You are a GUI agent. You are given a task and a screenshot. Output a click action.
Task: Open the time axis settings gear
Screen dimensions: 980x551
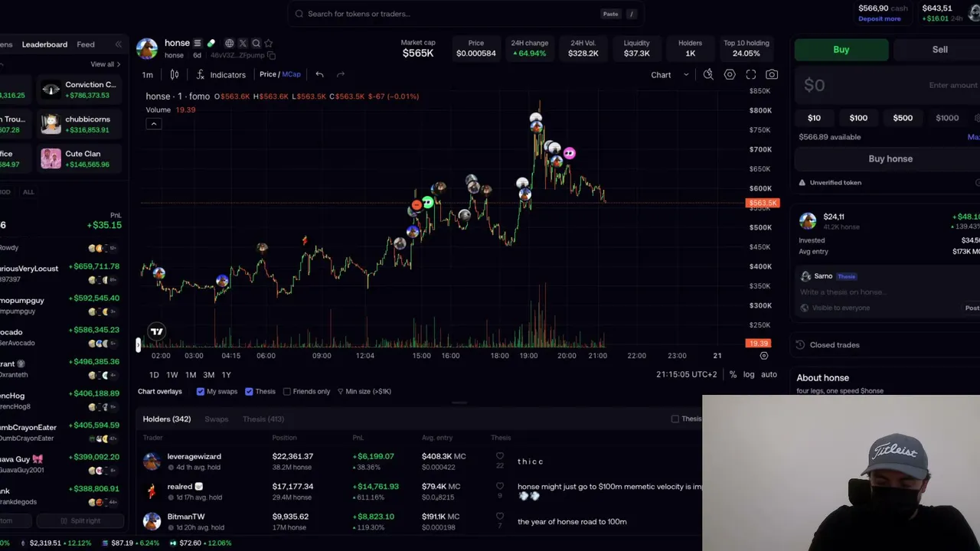(x=764, y=356)
